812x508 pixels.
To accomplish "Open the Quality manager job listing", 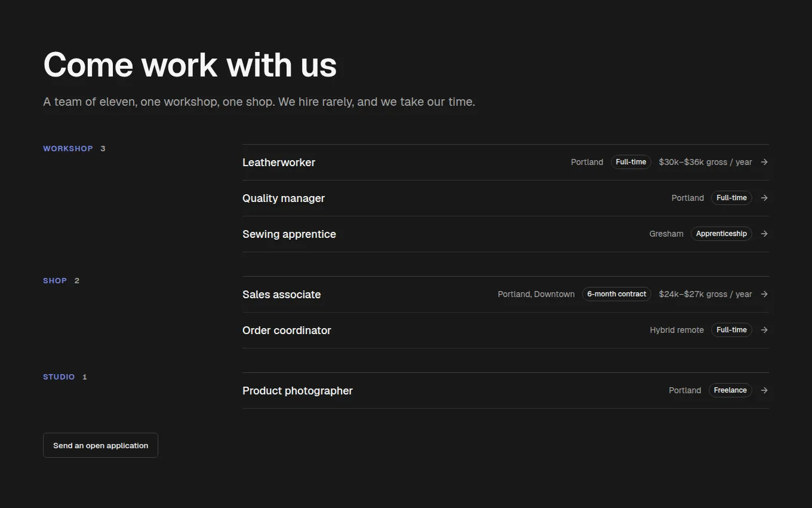I will point(506,198).
